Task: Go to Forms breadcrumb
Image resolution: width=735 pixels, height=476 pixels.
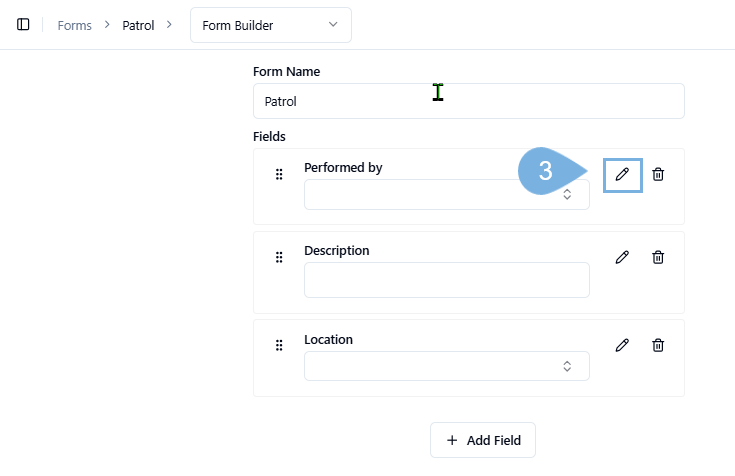Action: click(74, 25)
